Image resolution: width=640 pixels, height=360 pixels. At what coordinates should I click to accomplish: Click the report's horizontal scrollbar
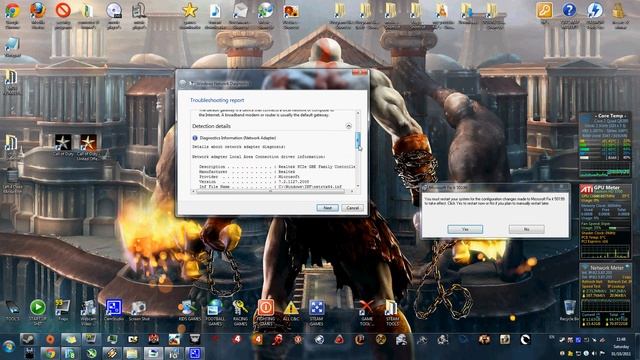[270, 191]
